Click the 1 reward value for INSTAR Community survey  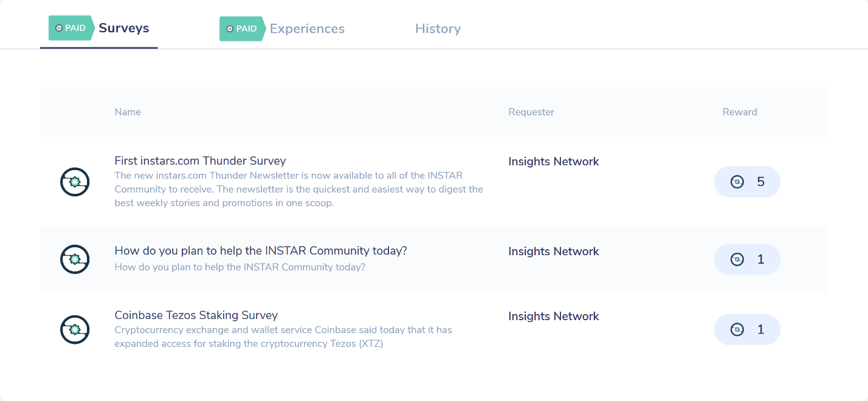[x=760, y=259]
